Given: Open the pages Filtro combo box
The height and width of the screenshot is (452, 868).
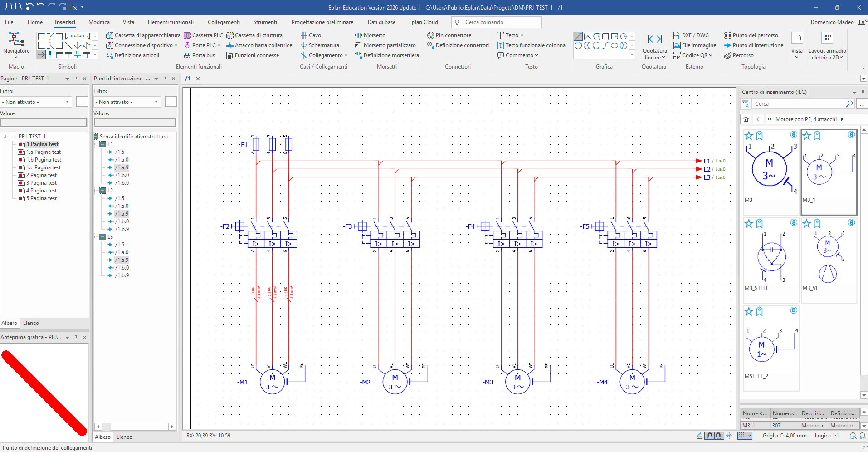Looking at the screenshot, I should [x=36, y=102].
